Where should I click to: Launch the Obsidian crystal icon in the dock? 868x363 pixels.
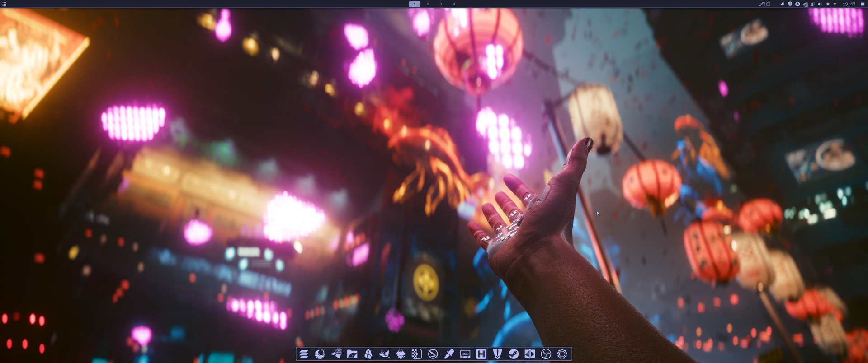[368, 354]
